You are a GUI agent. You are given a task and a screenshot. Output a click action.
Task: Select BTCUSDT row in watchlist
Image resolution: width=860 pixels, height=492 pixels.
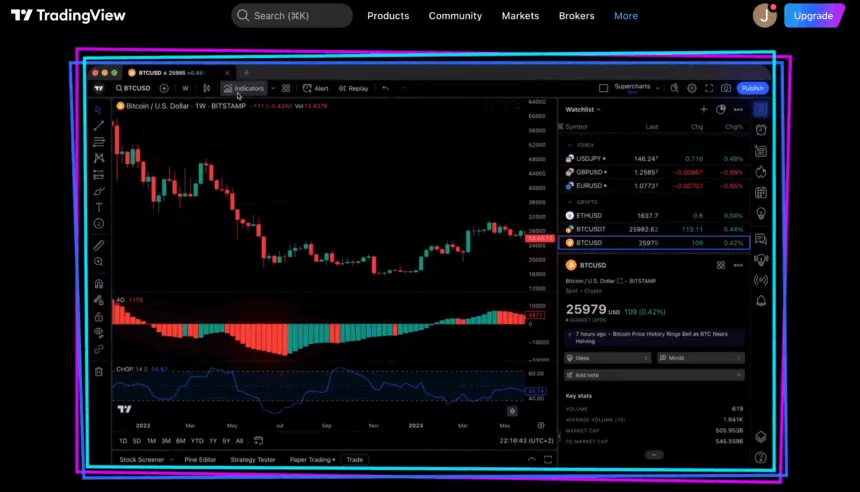point(654,229)
